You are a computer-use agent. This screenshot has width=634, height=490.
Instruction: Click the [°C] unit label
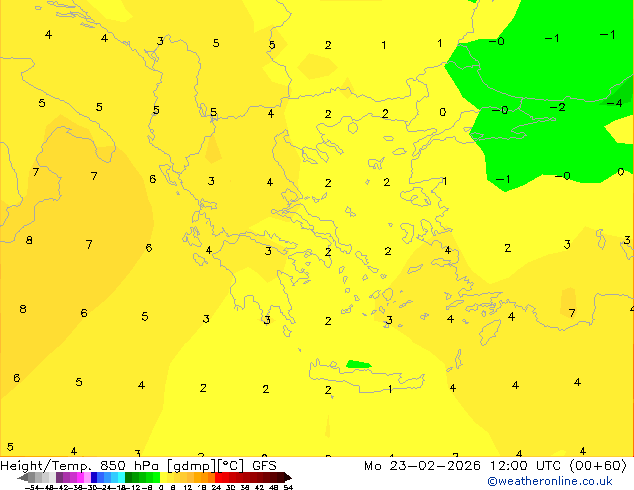point(231,466)
